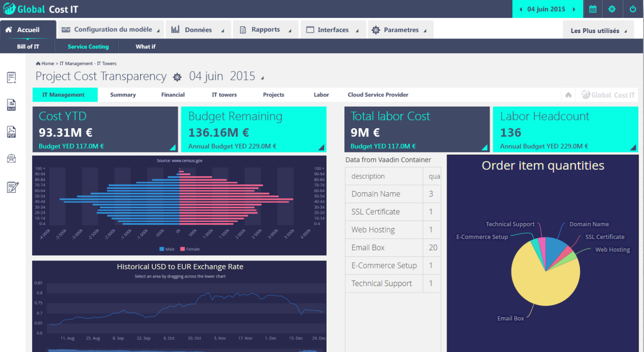Screen dimensions: 644x352
Task: Switch to Summary tab
Action: tap(123, 95)
